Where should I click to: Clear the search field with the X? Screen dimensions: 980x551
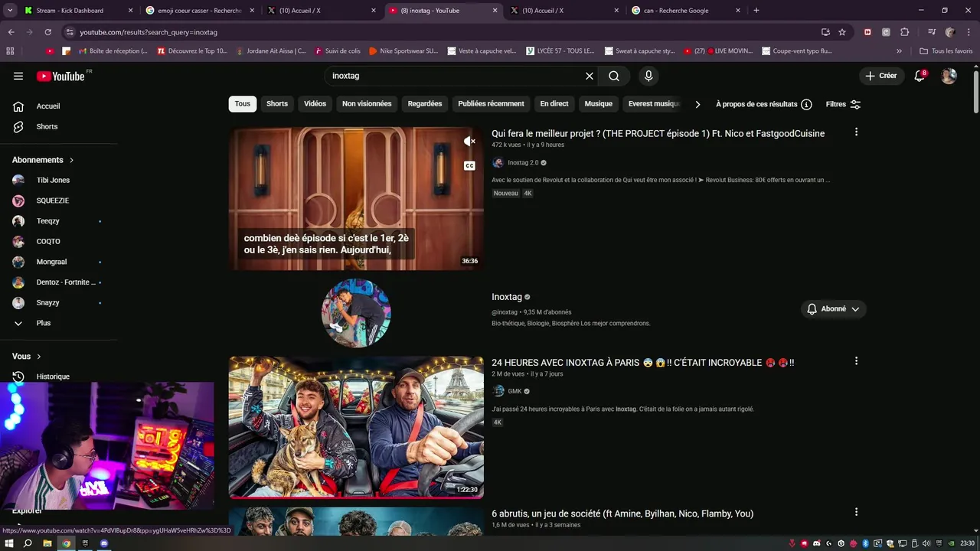[x=590, y=76]
